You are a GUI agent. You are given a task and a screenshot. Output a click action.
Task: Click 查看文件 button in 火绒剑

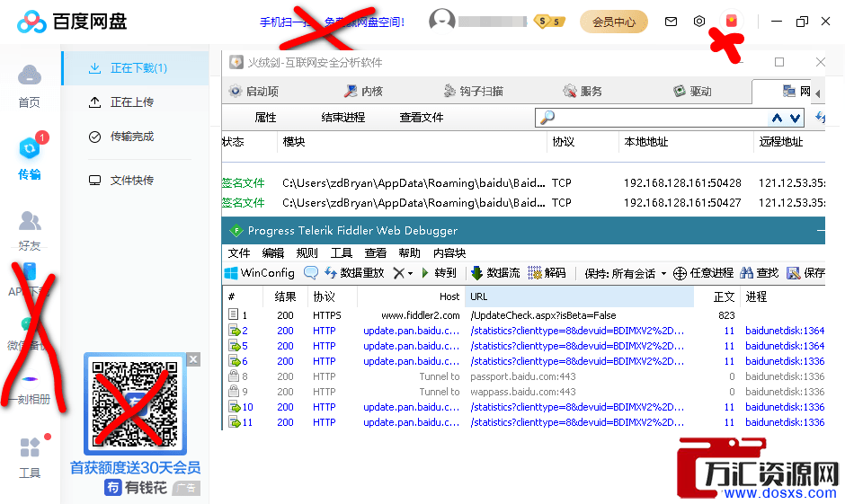point(422,118)
